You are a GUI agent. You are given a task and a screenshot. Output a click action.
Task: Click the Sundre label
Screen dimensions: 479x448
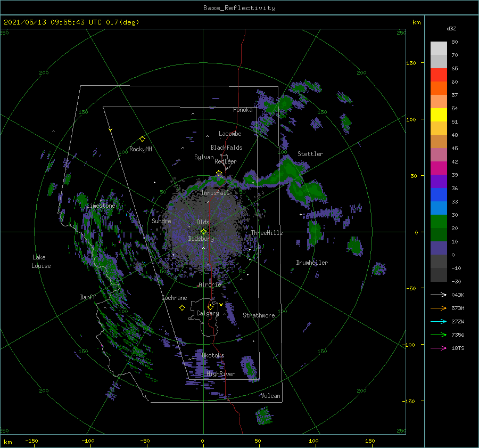[x=161, y=221]
